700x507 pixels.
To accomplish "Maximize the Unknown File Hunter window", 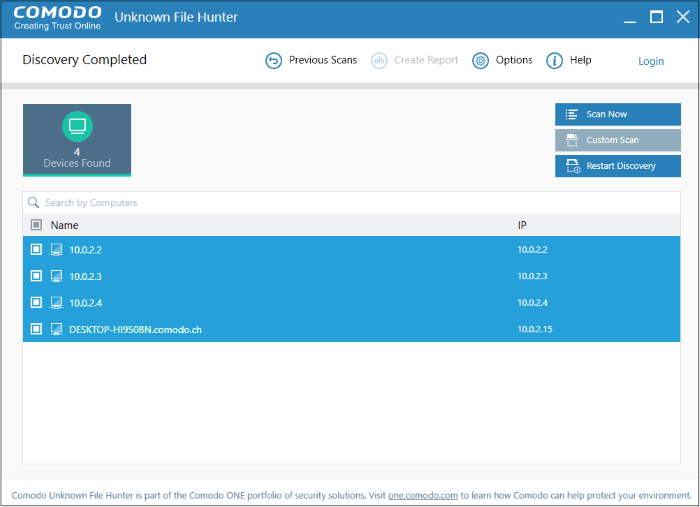I will [x=656, y=17].
